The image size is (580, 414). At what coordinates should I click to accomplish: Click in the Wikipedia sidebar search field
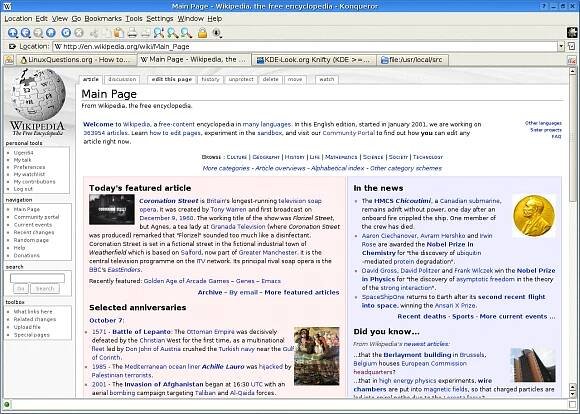[37, 278]
